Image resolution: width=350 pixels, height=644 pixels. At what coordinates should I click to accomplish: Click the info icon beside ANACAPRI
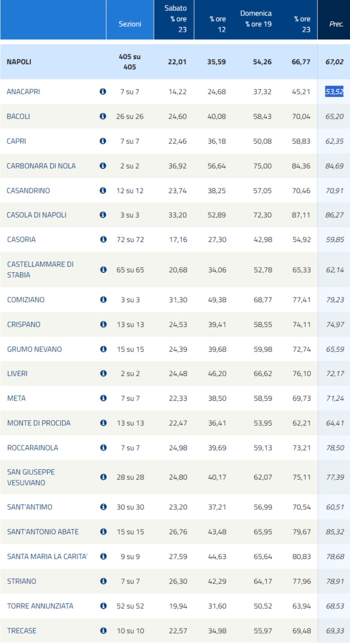(103, 92)
